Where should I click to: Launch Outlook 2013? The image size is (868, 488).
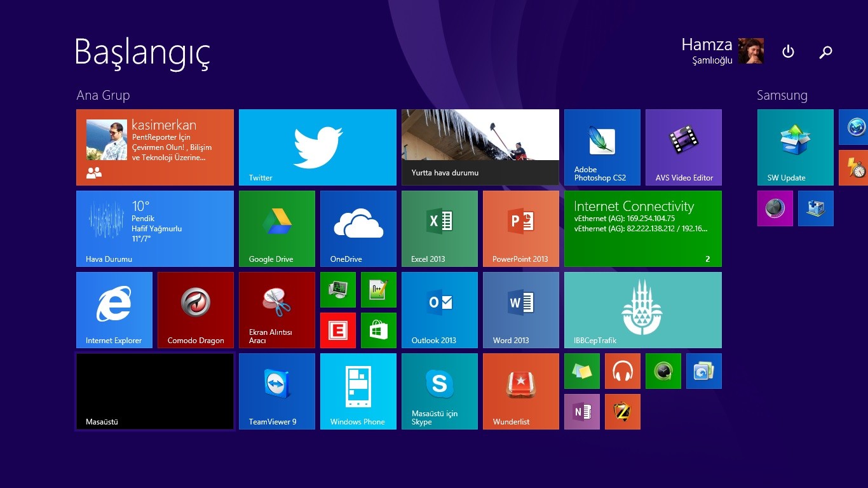point(440,310)
